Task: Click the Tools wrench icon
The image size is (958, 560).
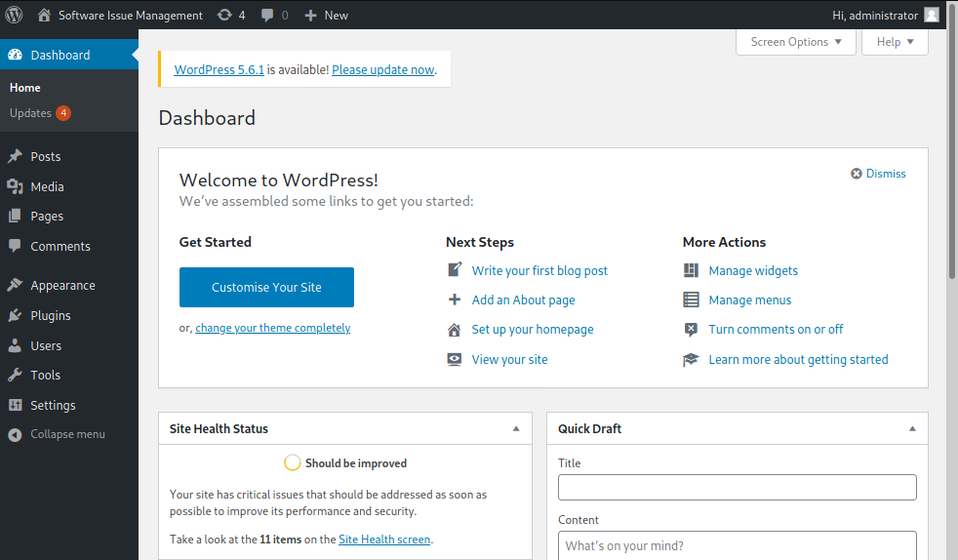Action: [x=15, y=375]
